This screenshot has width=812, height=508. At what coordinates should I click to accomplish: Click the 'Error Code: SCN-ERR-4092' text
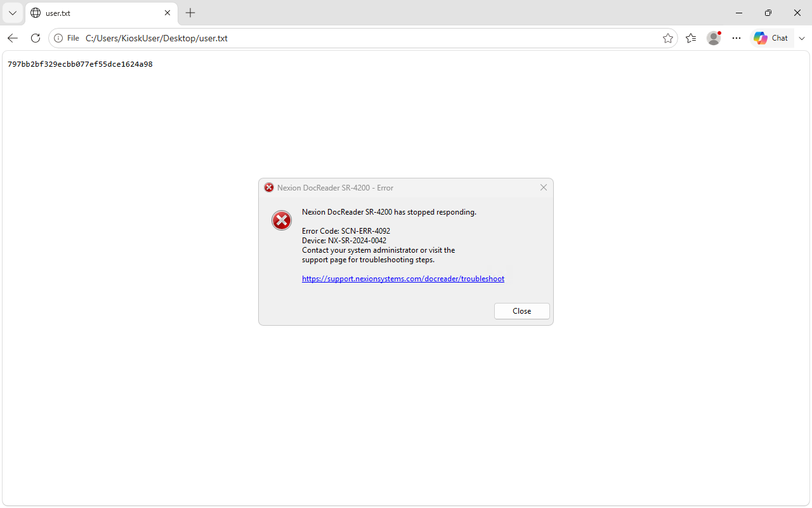pyautogui.click(x=346, y=231)
